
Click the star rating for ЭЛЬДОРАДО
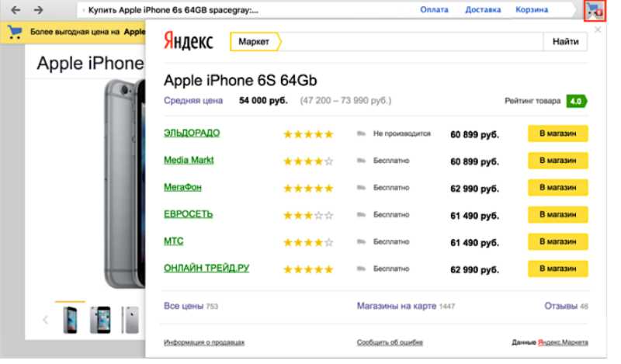pyautogui.click(x=308, y=134)
